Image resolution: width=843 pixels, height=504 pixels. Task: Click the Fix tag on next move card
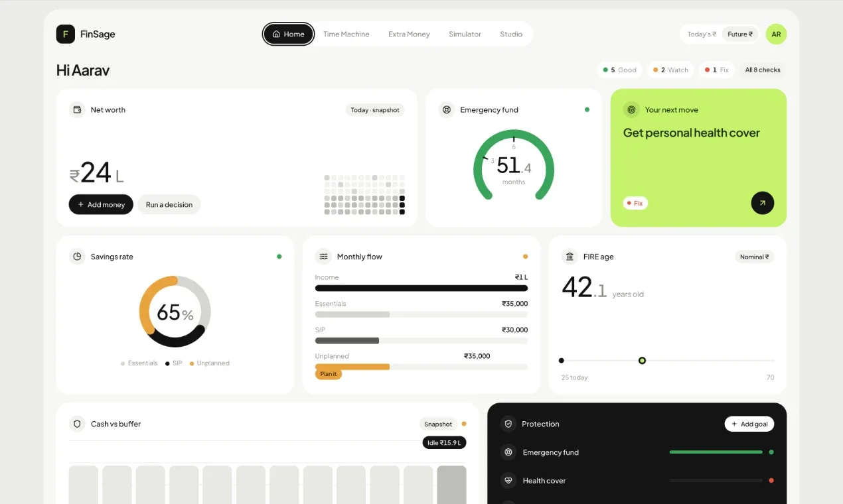635,203
